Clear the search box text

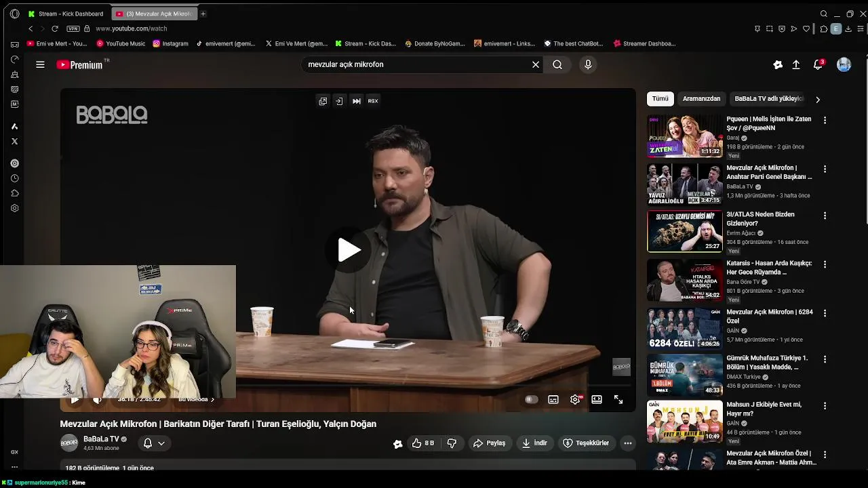click(x=536, y=64)
